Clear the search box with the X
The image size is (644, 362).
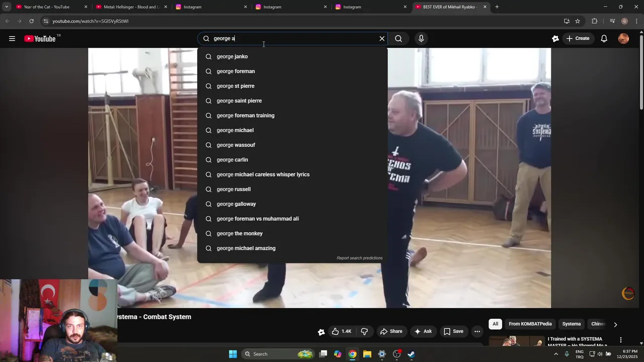click(382, 39)
